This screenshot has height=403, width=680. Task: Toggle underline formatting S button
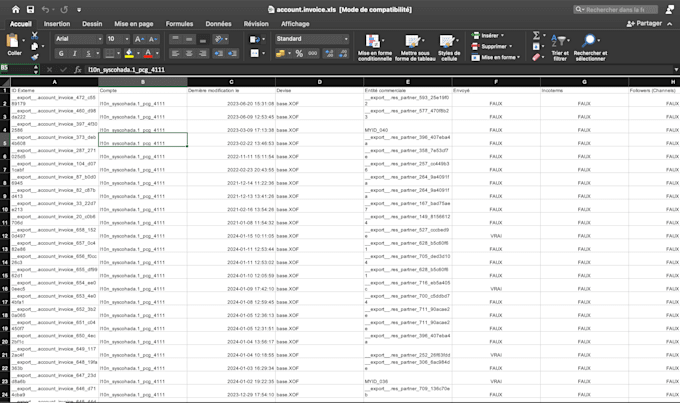click(88, 53)
